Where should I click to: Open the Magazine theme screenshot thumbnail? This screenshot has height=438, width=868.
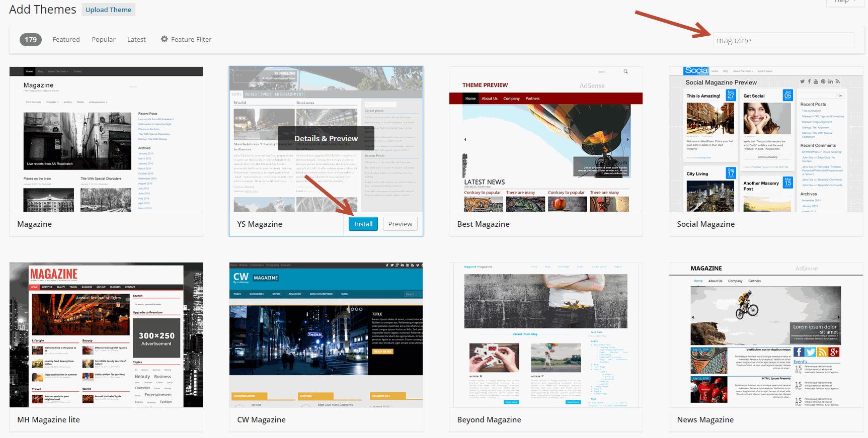(106, 139)
